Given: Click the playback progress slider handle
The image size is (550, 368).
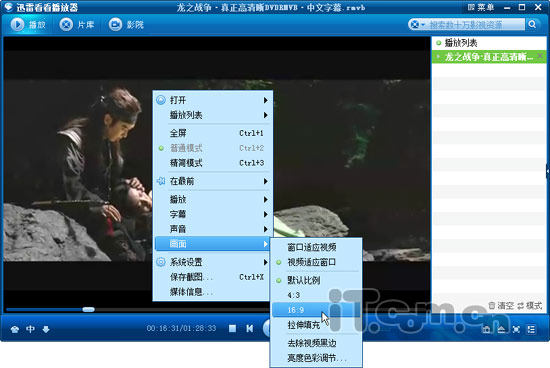Looking at the screenshot, I should (x=88, y=309).
